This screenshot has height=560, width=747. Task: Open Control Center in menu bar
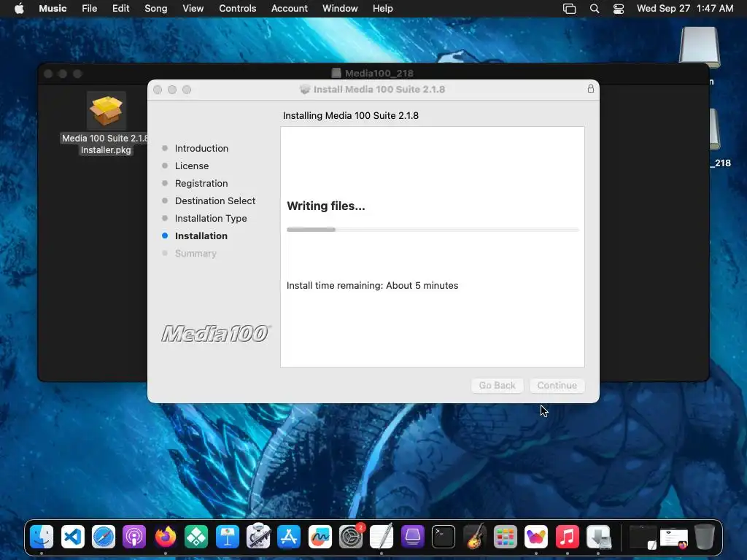[619, 9]
